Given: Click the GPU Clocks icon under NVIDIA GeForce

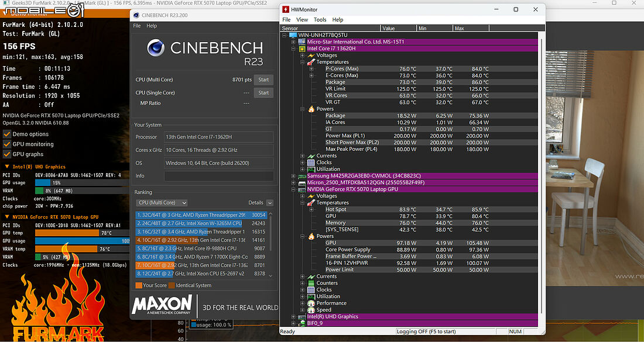Looking at the screenshot, I should coord(311,289).
